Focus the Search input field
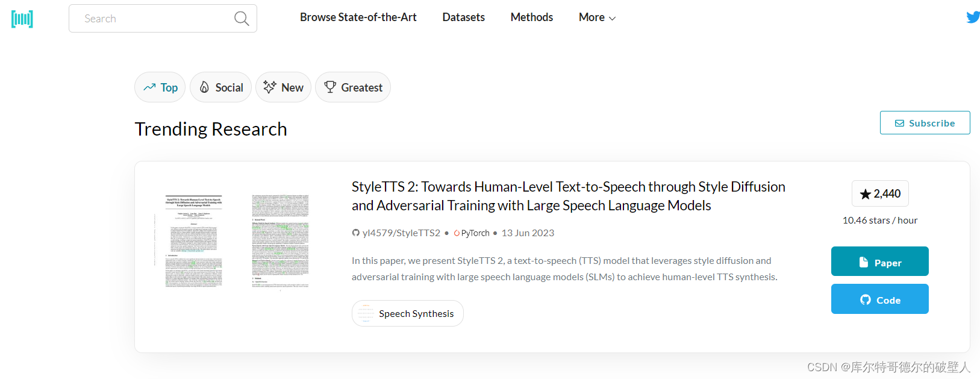 [x=163, y=19]
